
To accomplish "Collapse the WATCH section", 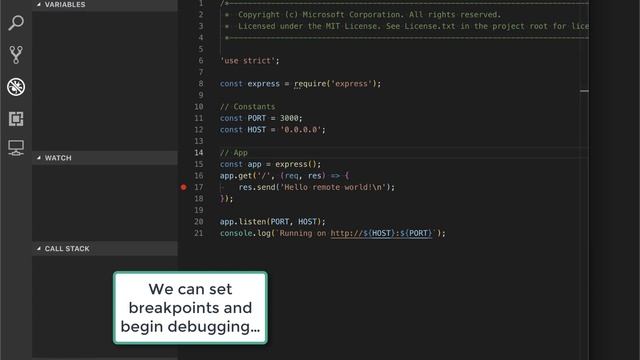I will [104, 158].
